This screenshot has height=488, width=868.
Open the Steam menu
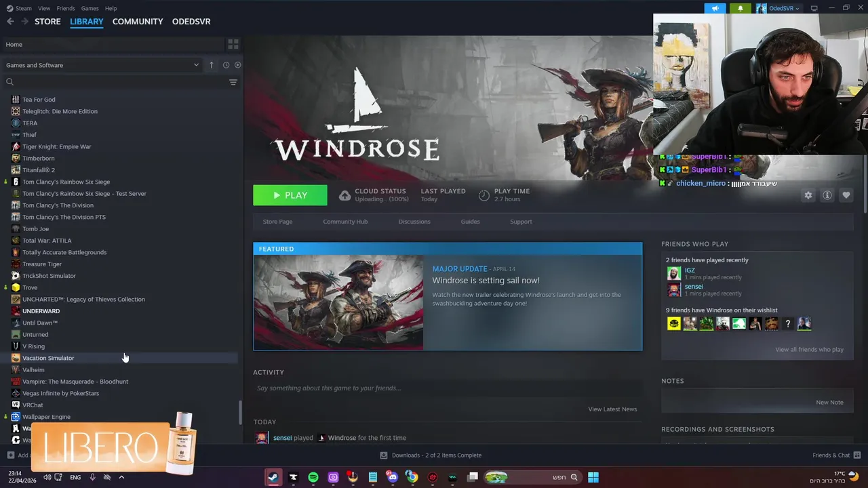[x=19, y=8]
